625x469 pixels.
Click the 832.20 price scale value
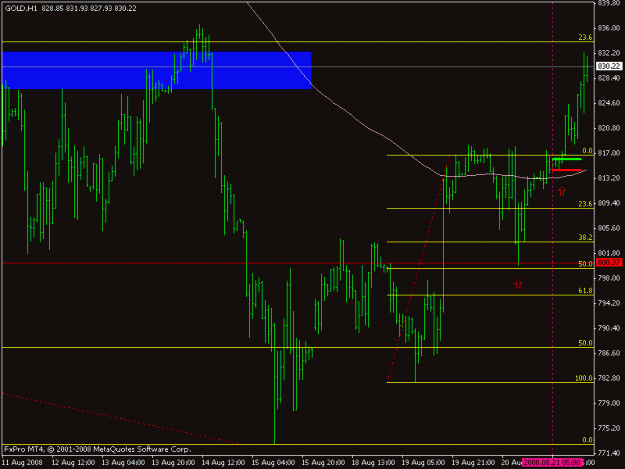tap(609, 53)
